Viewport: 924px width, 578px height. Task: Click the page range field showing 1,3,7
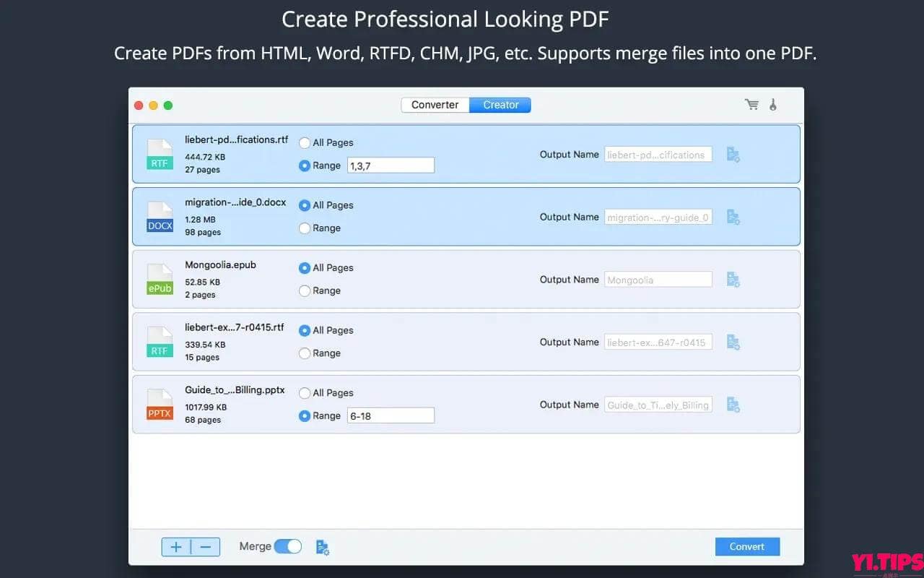click(x=391, y=165)
